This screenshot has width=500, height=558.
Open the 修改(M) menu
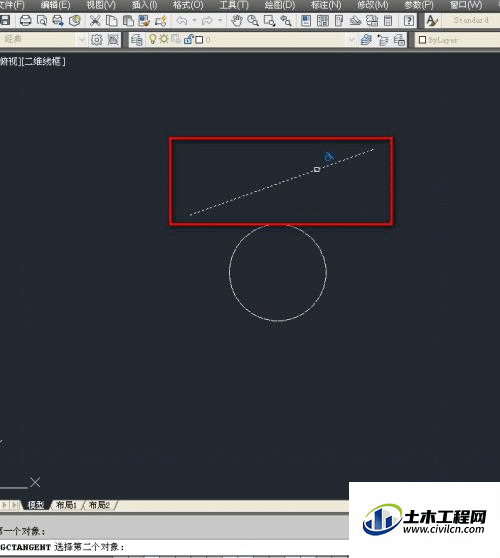pos(373,5)
